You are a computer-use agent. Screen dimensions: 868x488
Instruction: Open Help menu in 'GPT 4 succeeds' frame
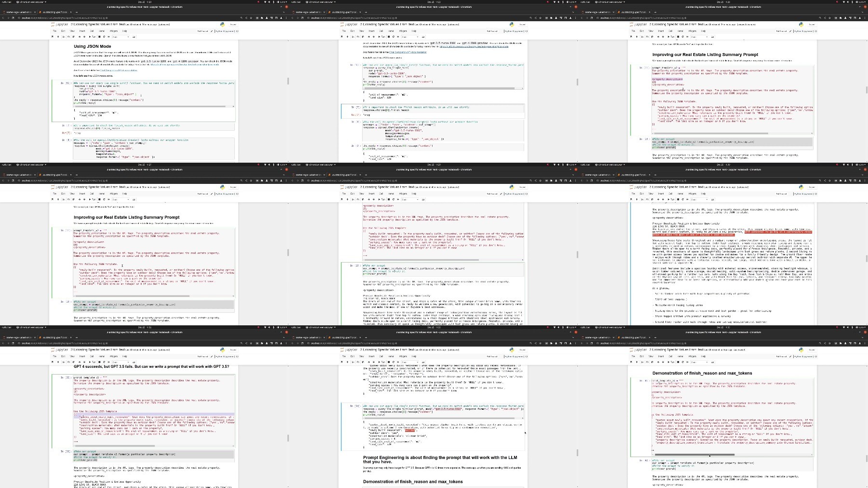click(124, 356)
